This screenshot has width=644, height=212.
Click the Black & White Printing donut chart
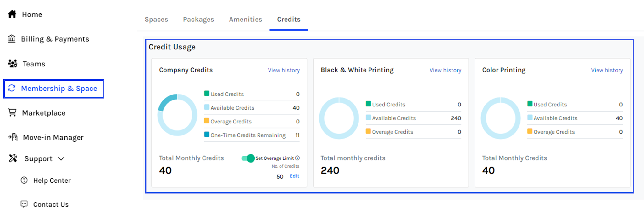click(339, 118)
